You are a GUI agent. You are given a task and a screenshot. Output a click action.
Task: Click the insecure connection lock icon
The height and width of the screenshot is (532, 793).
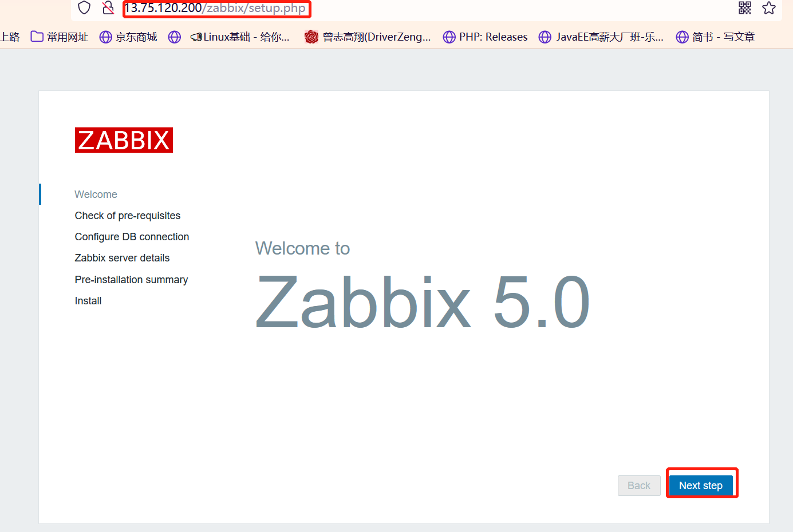(x=108, y=8)
